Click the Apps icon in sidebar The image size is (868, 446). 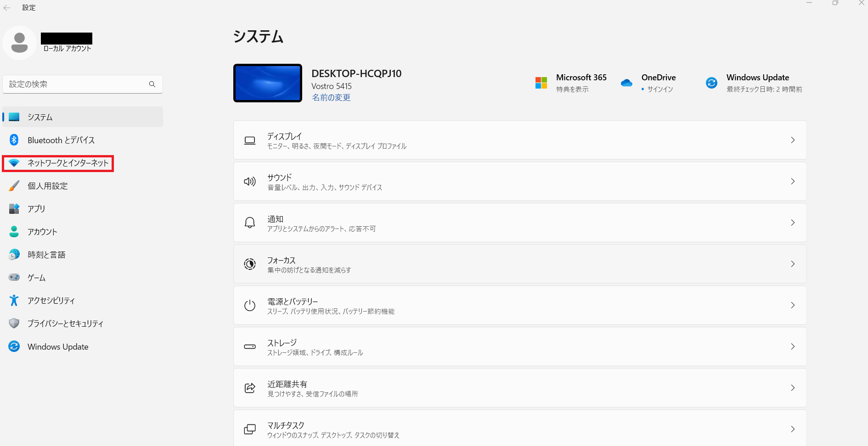14,209
